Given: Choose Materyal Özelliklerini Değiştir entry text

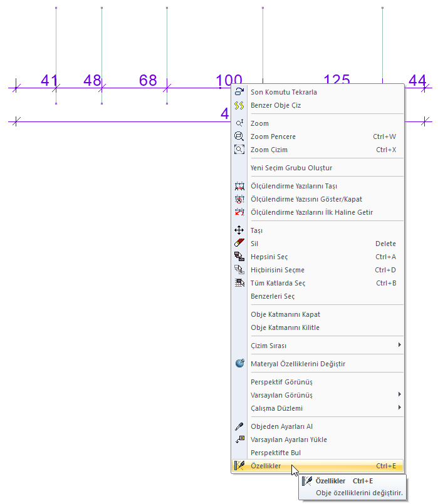Looking at the screenshot, I should pyautogui.click(x=298, y=364).
